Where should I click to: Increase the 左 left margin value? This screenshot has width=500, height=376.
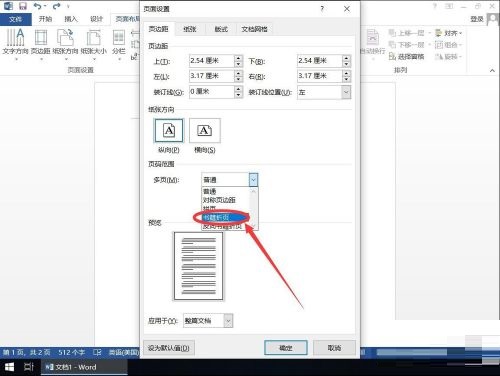238,73
